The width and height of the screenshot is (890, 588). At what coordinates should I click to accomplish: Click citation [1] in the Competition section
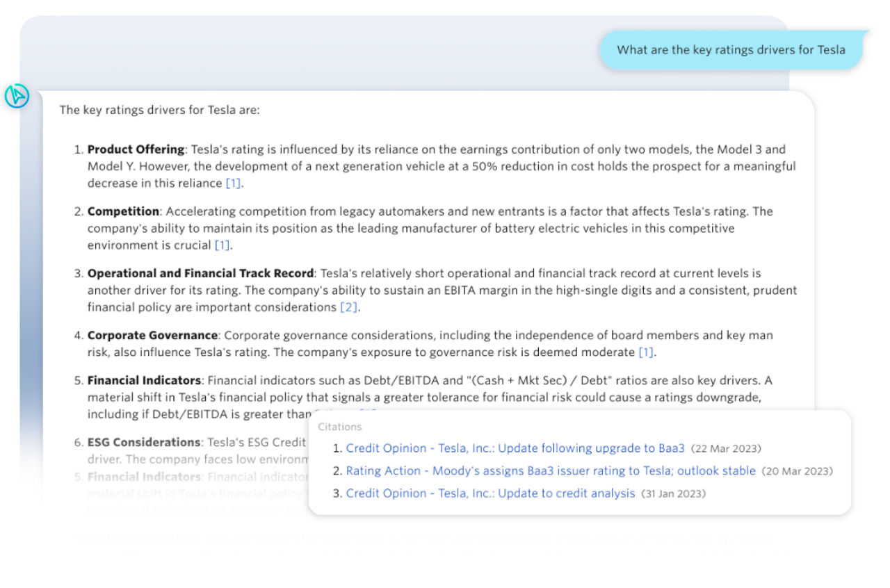(222, 245)
